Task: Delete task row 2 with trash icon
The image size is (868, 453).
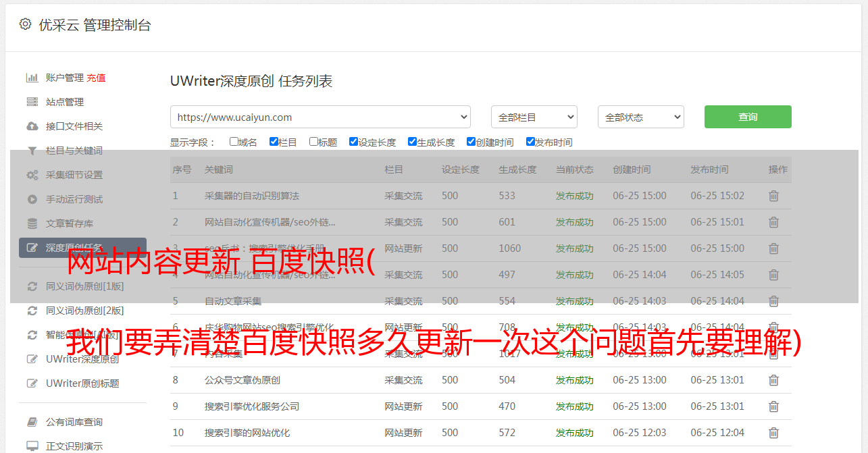Action: (x=773, y=222)
